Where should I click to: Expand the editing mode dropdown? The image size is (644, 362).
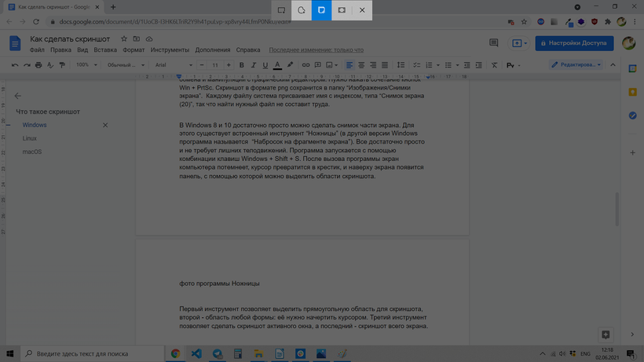[577, 65]
